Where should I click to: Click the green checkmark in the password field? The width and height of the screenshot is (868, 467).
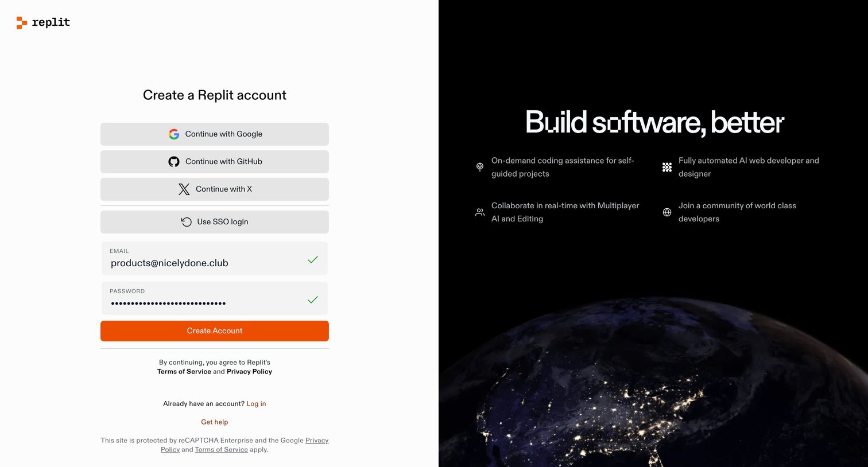pos(313,299)
